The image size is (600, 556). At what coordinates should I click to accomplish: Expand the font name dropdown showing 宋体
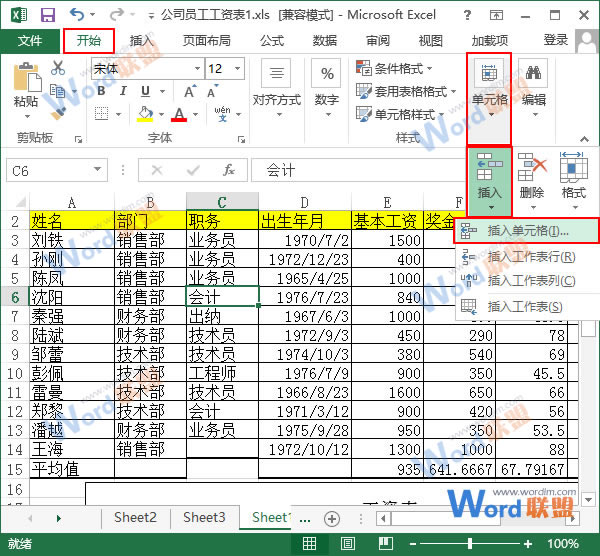(x=194, y=69)
